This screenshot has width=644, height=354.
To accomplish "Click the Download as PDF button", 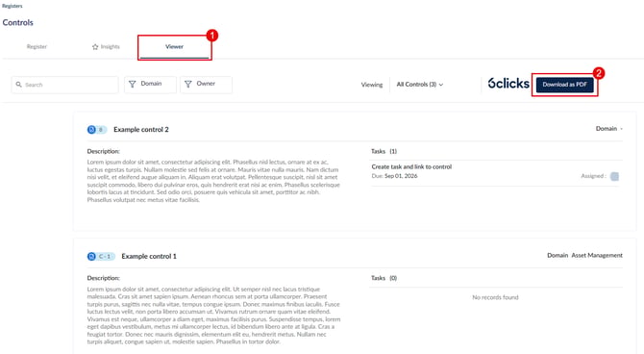I will click(x=565, y=85).
